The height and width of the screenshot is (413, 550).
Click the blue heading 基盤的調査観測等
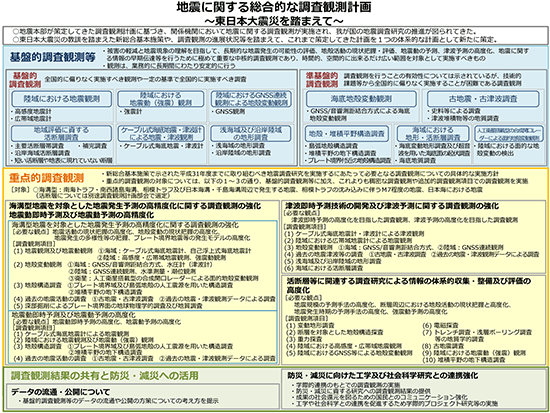[x=53, y=58]
